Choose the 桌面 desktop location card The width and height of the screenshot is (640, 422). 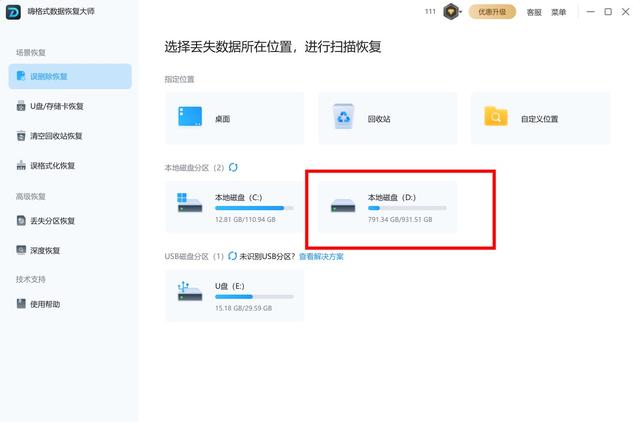[x=235, y=118]
